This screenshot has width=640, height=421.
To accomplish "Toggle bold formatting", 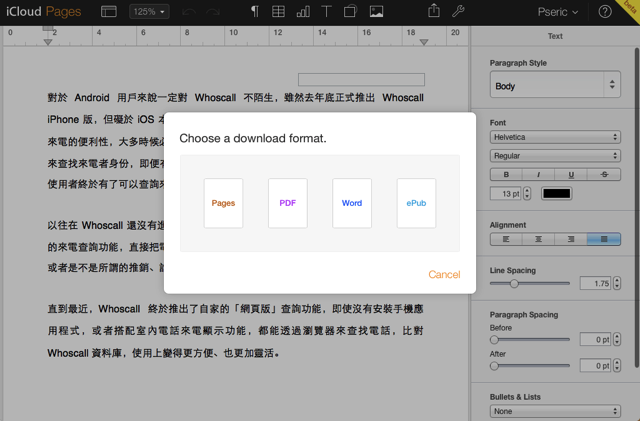I will [506, 174].
